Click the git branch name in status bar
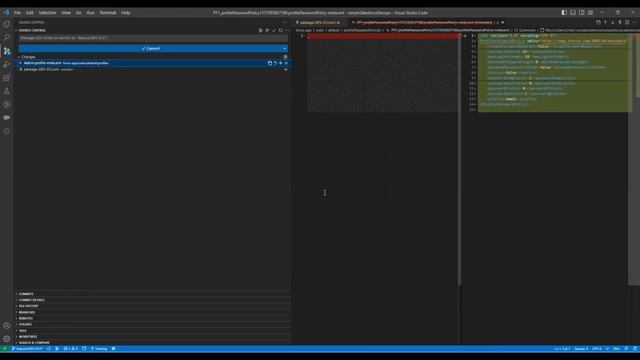The height and width of the screenshot is (360, 640). [x=27, y=349]
